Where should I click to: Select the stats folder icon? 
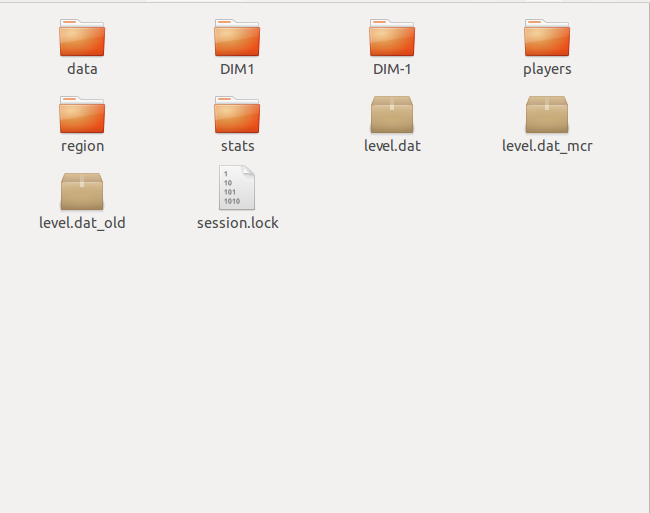[237, 114]
